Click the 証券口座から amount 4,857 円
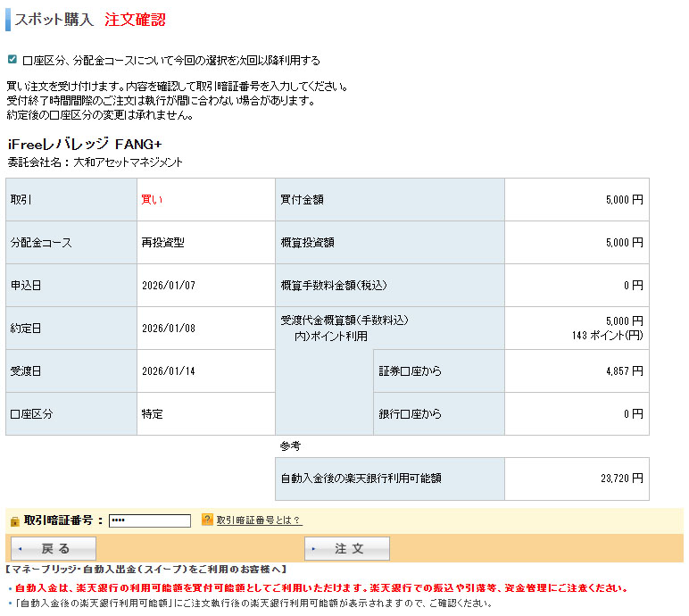Screen dimensions: 689x616 623,371
